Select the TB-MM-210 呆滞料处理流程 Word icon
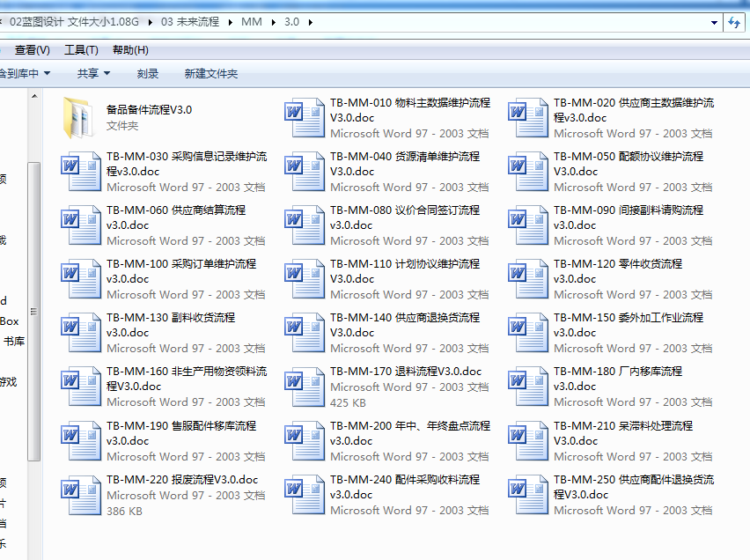750x560 pixels. click(x=528, y=440)
